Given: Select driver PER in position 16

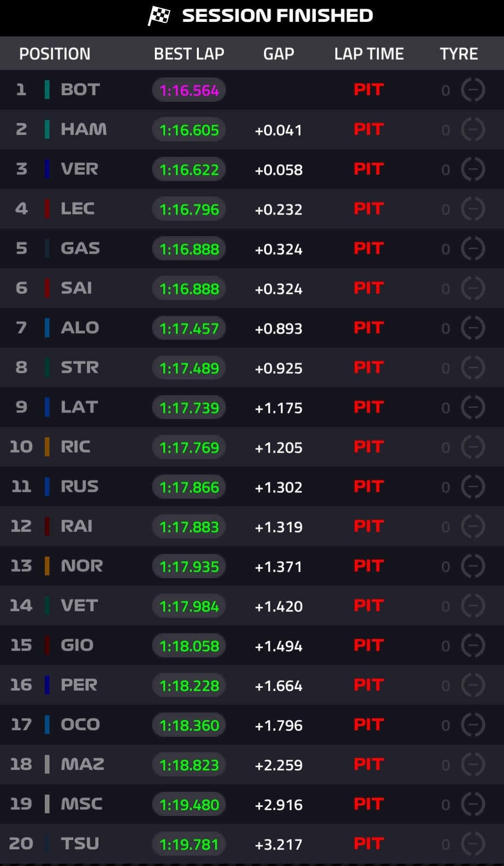Looking at the screenshot, I should pyautogui.click(x=79, y=684).
